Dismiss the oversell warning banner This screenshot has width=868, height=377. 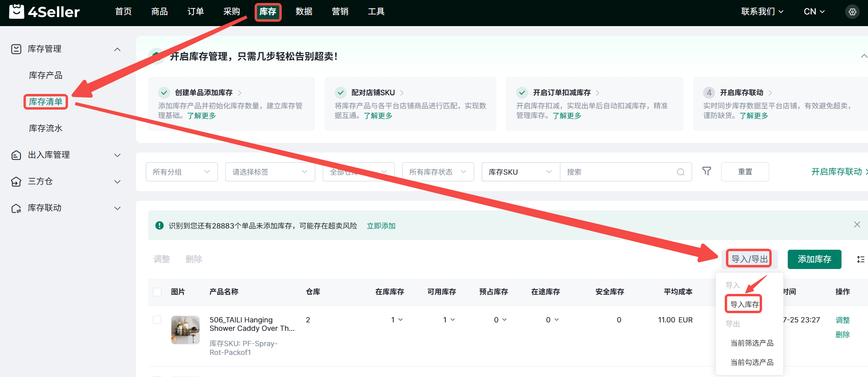tap(857, 225)
